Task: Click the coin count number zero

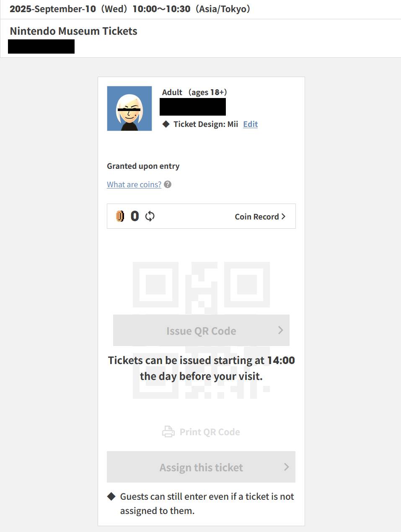Action: [135, 216]
